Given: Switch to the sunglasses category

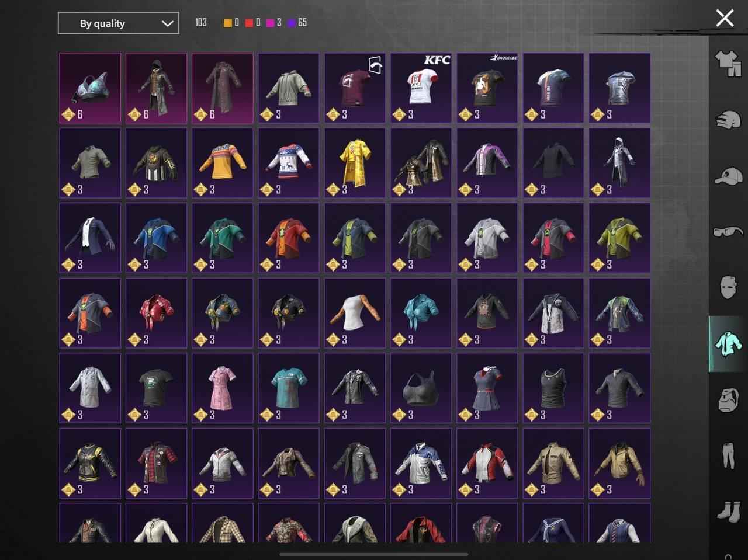Looking at the screenshot, I should tap(728, 232).
